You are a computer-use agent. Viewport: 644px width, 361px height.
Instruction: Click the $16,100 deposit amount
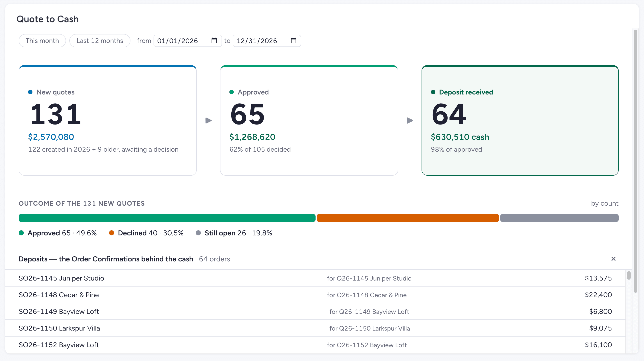pos(598,345)
